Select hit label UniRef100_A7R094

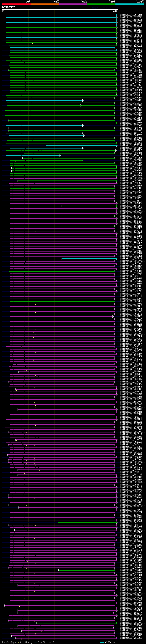[131, 146]
